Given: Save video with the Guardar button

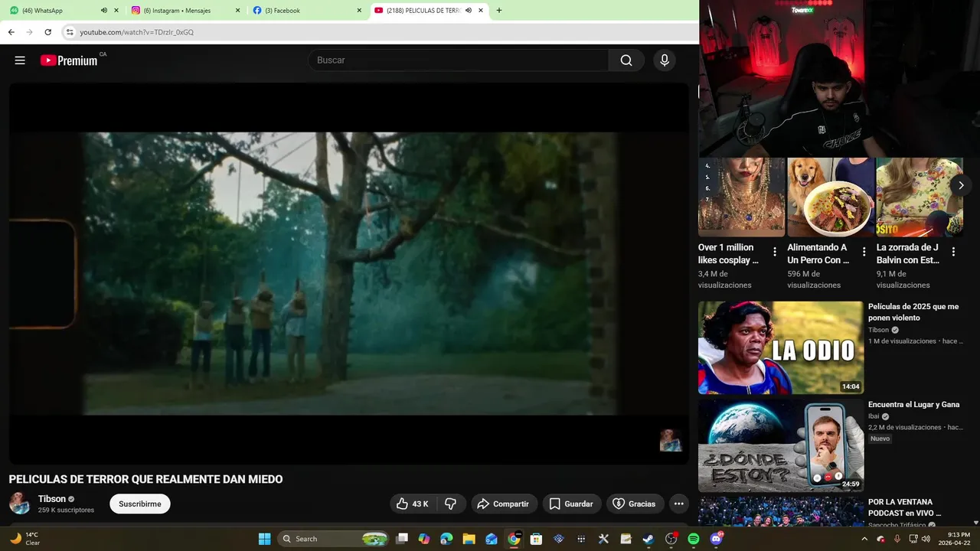Looking at the screenshot, I should [x=572, y=504].
